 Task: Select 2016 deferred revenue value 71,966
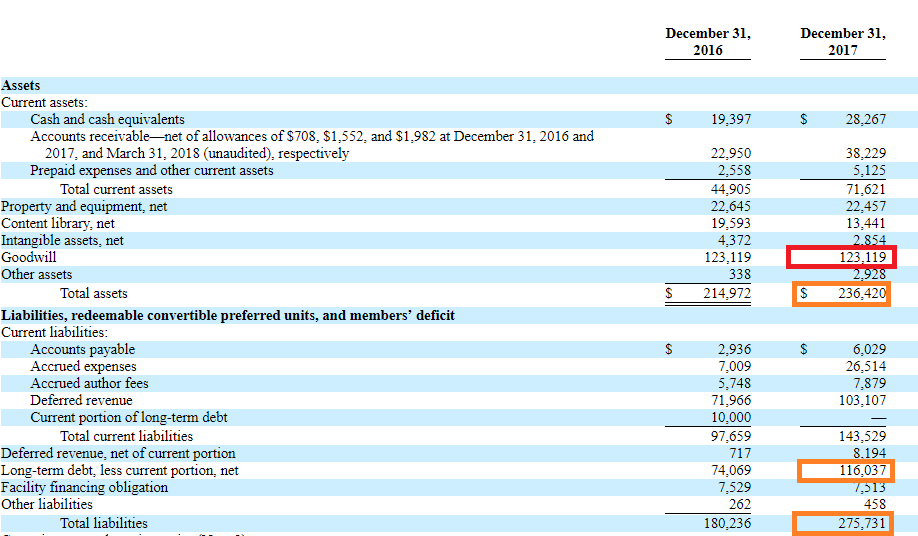(731, 400)
